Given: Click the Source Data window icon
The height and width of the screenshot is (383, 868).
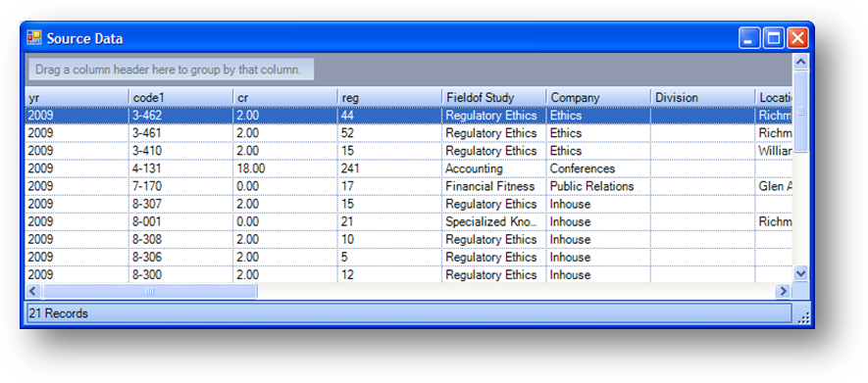Looking at the screenshot, I should 34,38.
